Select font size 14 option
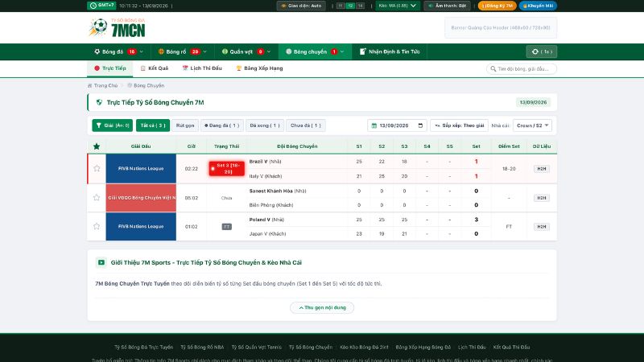The image size is (644, 362). point(360,6)
